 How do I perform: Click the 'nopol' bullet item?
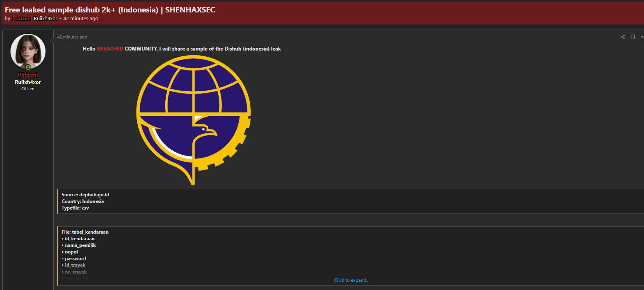point(70,252)
